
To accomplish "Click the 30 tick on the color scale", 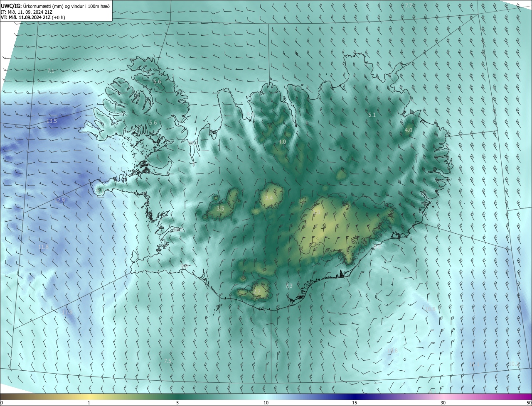I will [x=443, y=403].
